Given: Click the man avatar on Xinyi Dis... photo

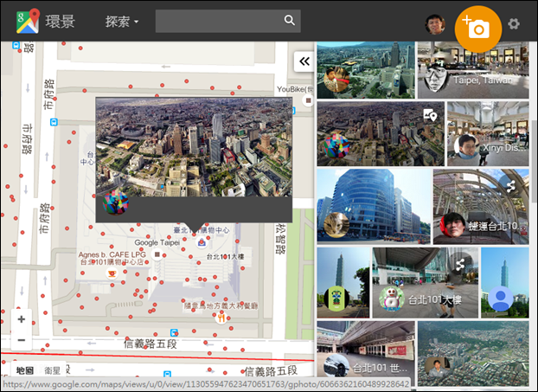Looking at the screenshot, I should pos(466,146).
